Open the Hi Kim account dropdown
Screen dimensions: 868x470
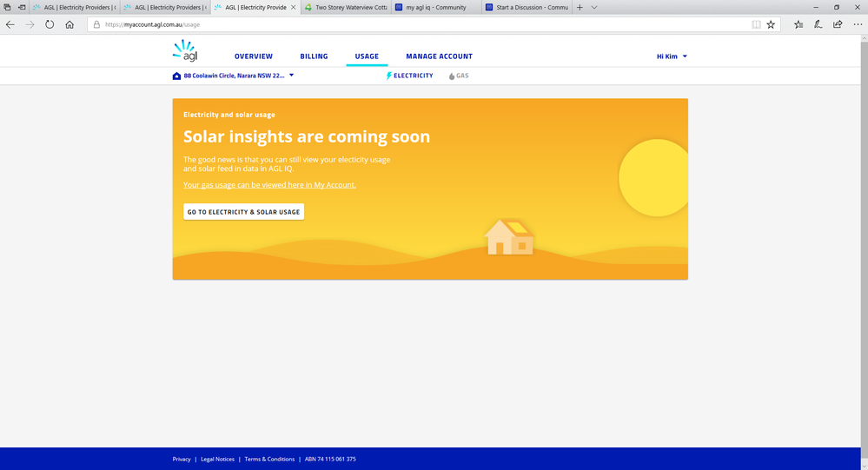672,56
